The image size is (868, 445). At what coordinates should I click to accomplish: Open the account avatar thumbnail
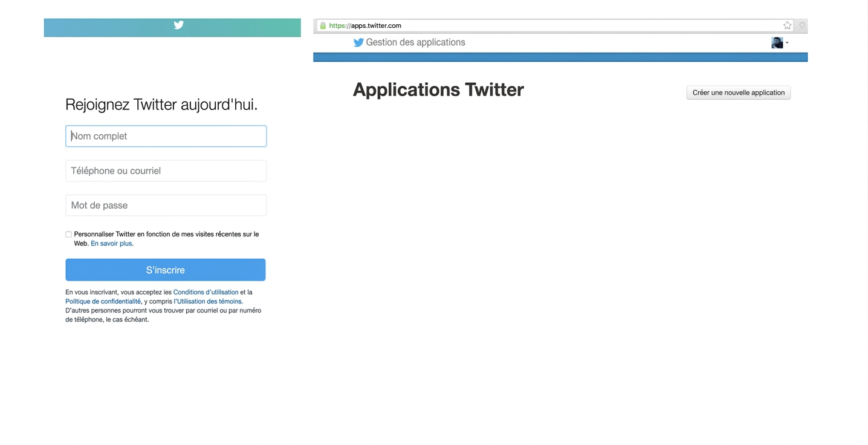click(x=777, y=42)
